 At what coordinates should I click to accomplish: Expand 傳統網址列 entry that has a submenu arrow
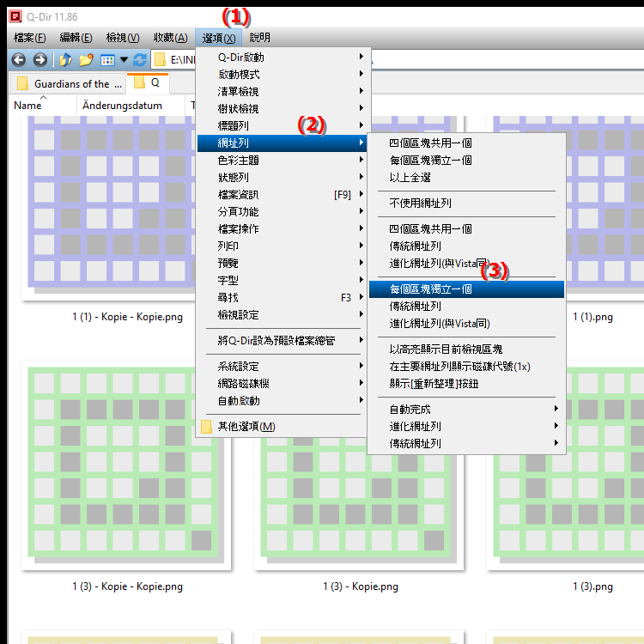tap(466, 444)
